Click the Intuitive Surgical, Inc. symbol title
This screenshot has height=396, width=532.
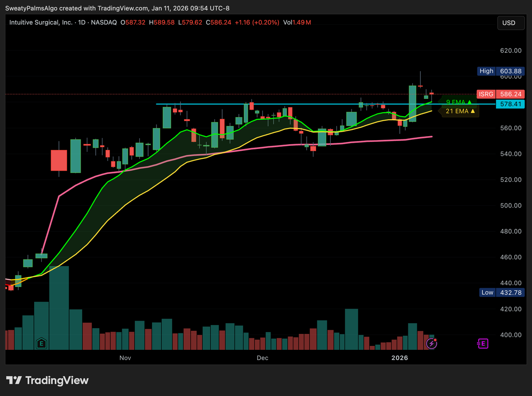(41, 22)
